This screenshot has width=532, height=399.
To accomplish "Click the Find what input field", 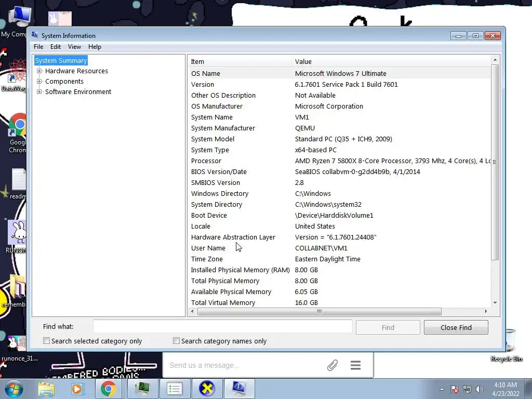I will pos(222,326).
